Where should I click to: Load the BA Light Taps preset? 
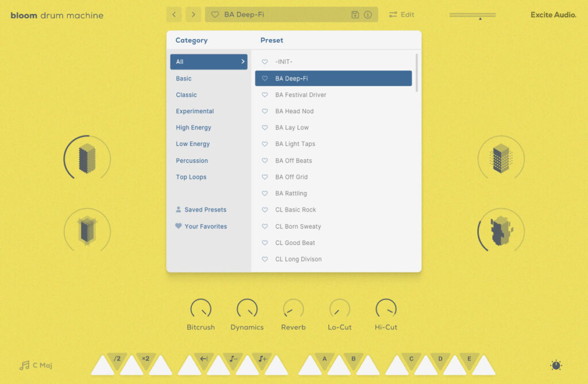click(x=334, y=144)
